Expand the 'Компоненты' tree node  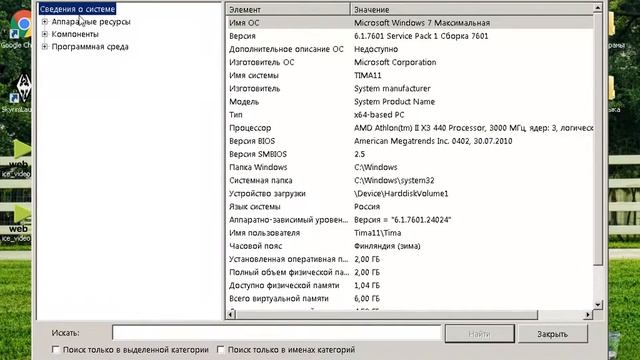click(x=45, y=34)
